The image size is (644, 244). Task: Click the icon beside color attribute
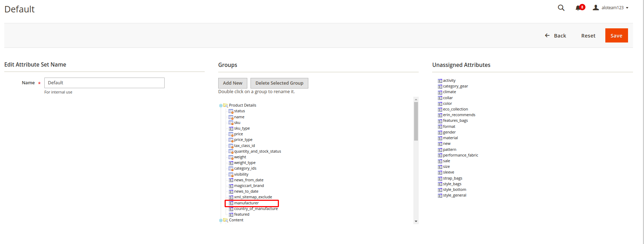pyautogui.click(x=440, y=104)
